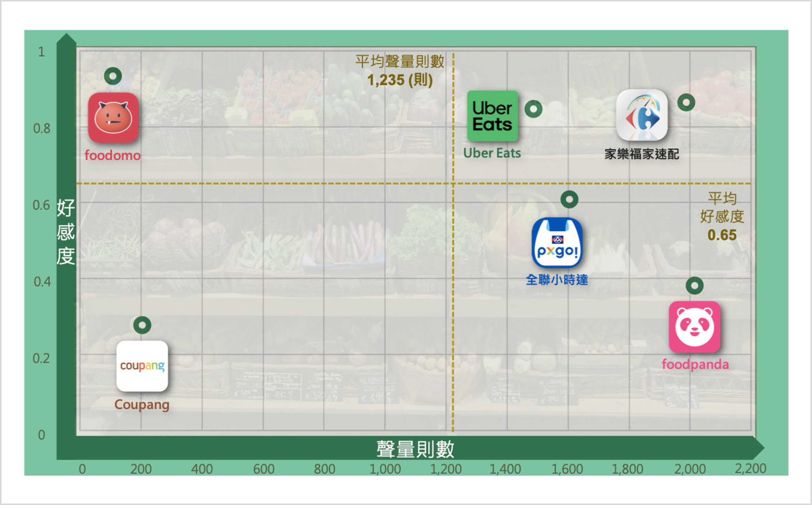Click the x-axis tick label '1,800'
Screen dimensions: 812x505
[x=627, y=469]
